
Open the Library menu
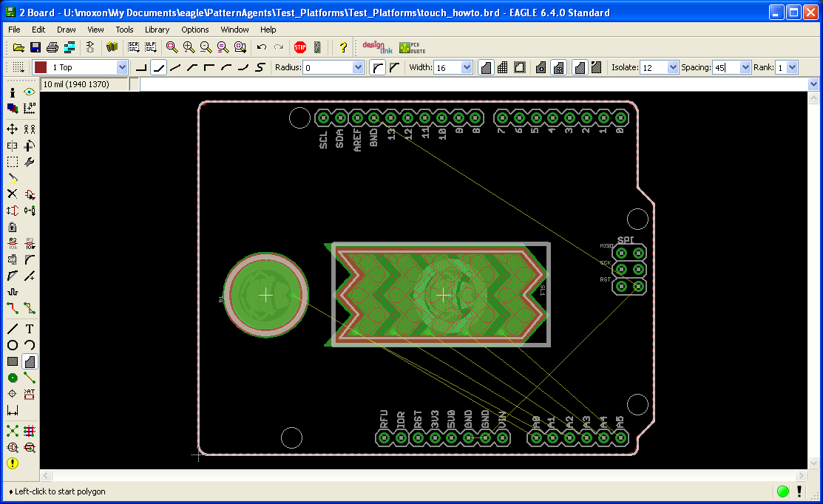click(157, 30)
